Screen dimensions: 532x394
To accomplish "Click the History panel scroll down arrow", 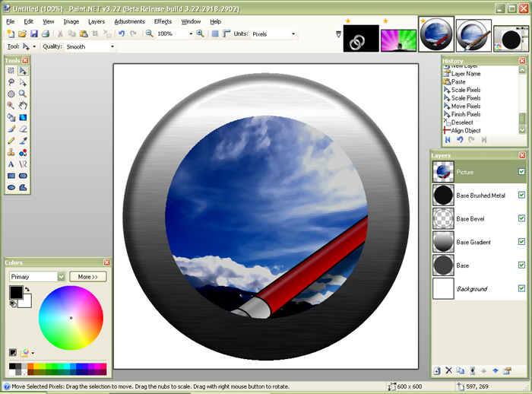I will point(522,130).
